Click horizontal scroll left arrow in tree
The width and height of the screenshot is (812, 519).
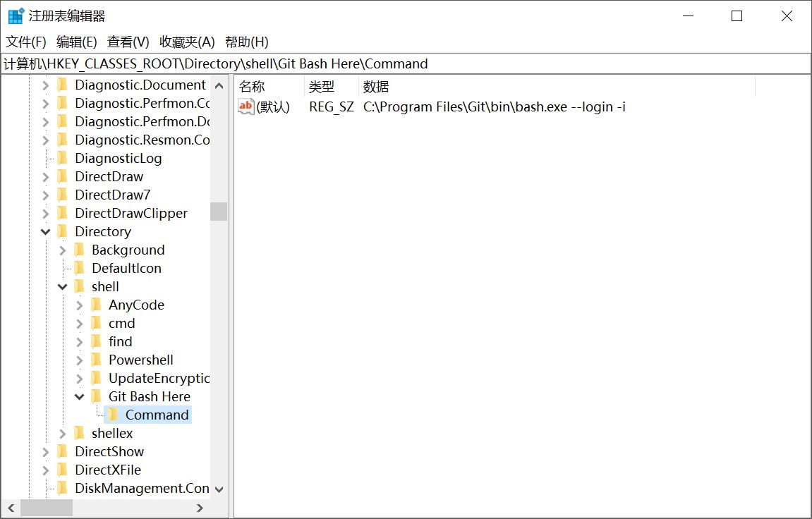pyautogui.click(x=11, y=508)
